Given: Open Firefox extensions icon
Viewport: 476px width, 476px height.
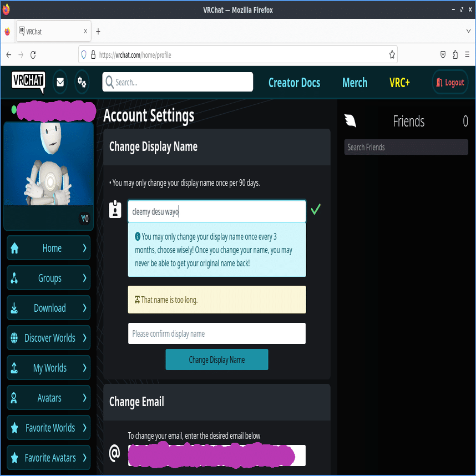Looking at the screenshot, I should pyautogui.click(x=455, y=54).
